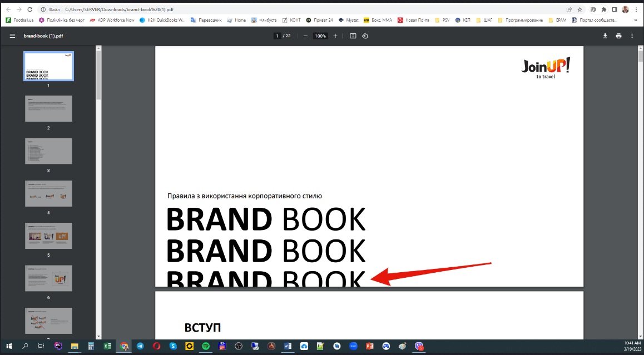Select page 4 thumbnail with logos
This screenshot has height=355, width=644.
[48, 194]
